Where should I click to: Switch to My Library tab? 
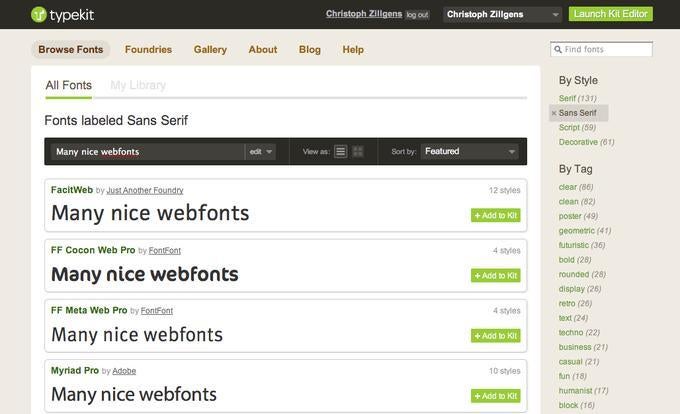coord(138,85)
